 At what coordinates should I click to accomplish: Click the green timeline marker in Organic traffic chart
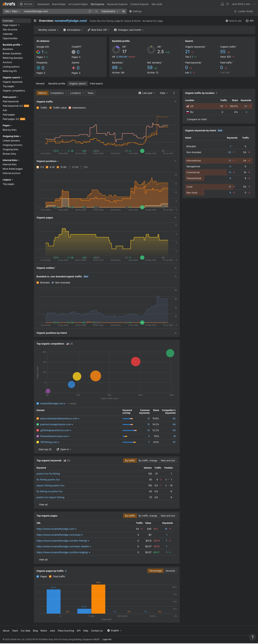coord(142,151)
